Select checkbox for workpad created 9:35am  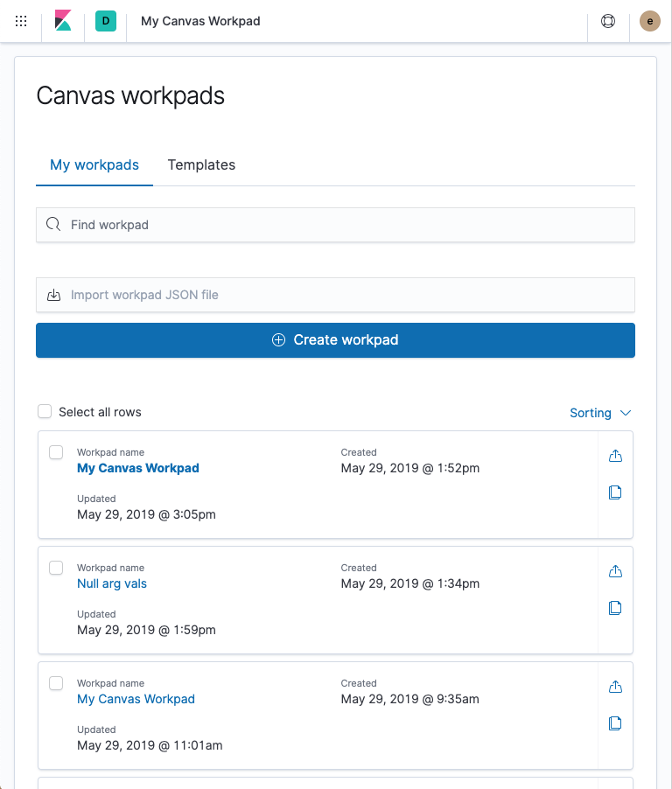pyautogui.click(x=56, y=683)
